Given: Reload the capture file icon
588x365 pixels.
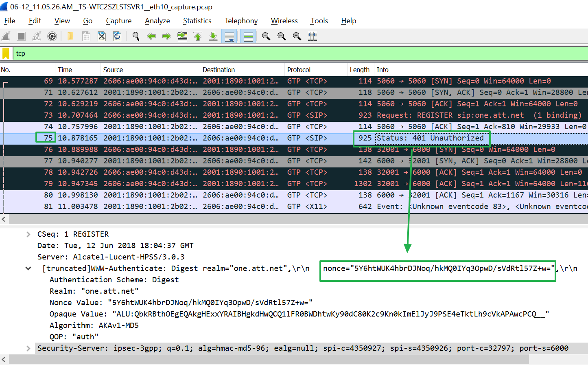Looking at the screenshot, I should [117, 36].
